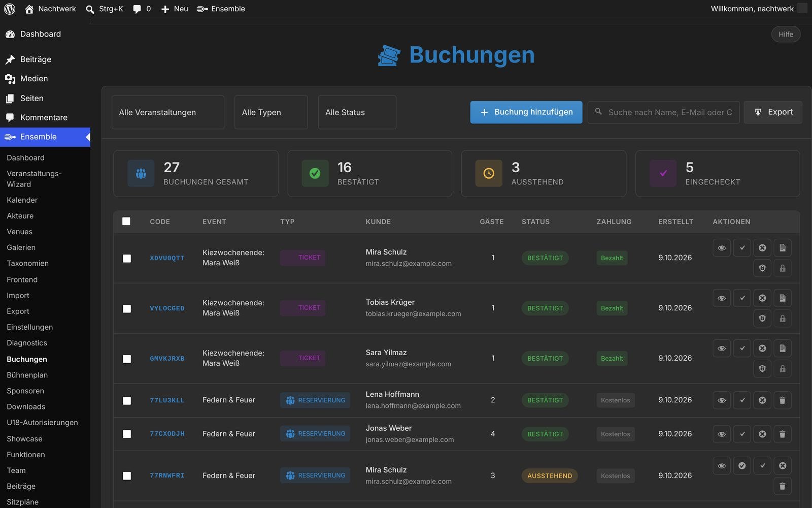Screen dimensions: 812x508
Task: Click the Ausstehend status badge for 77RNWFRI
Action: tap(550, 476)
